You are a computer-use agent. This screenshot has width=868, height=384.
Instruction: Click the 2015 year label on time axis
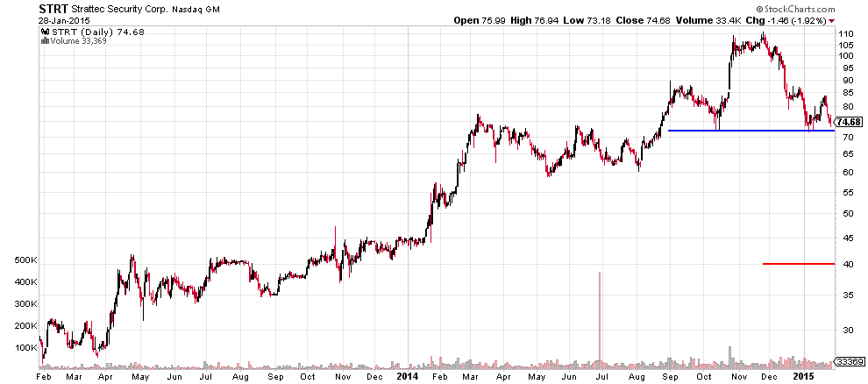pos(806,376)
